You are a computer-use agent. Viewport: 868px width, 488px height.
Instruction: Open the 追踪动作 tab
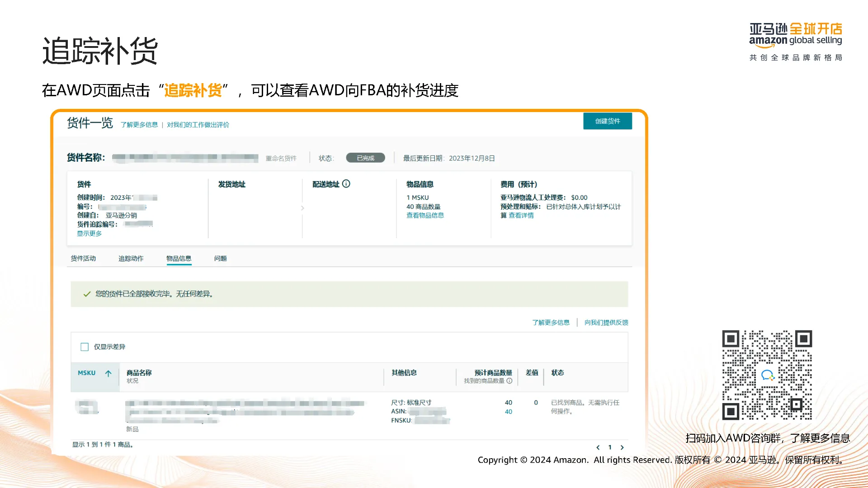(131, 258)
